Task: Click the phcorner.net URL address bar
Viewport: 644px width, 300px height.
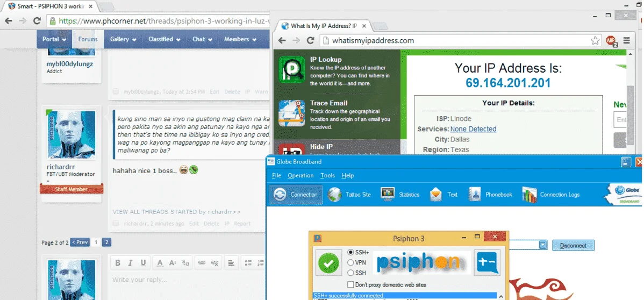Action: point(158,20)
